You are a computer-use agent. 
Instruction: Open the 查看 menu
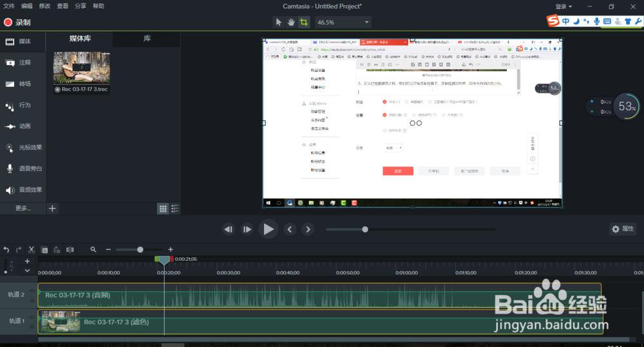pos(62,6)
